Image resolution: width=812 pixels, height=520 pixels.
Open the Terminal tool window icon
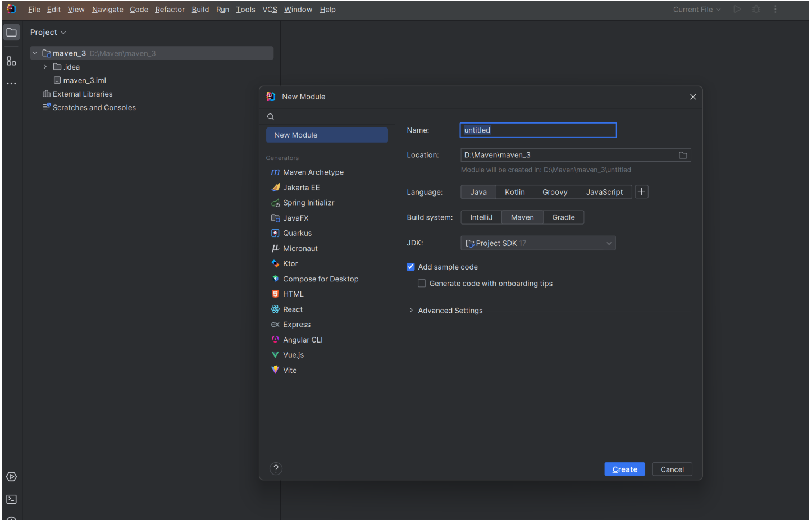[x=11, y=499]
